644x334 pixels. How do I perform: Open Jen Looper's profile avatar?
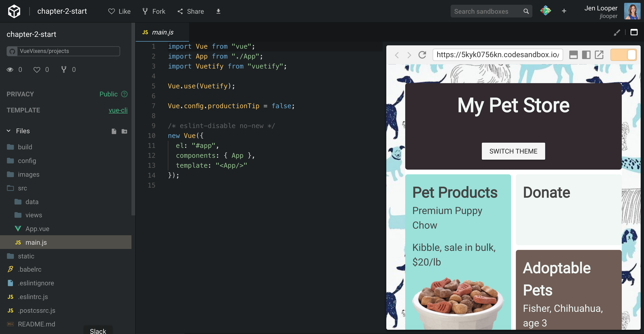pos(632,11)
